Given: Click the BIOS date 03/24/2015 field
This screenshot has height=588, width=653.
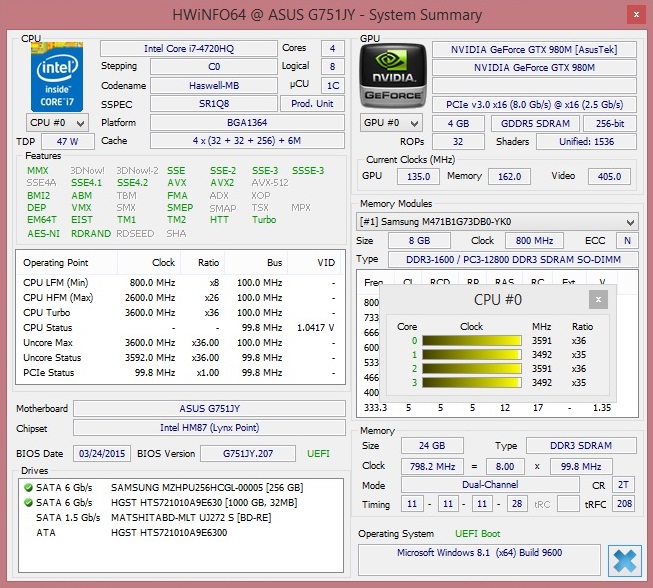Looking at the screenshot, I should pyautogui.click(x=102, y=453).
